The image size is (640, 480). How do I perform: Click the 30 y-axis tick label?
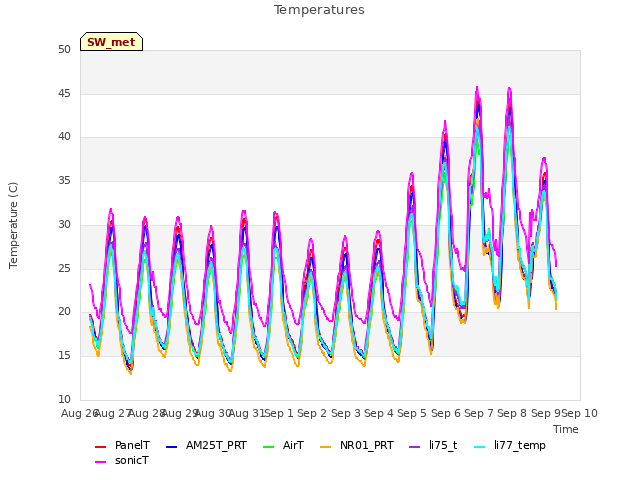coord(64,225)
